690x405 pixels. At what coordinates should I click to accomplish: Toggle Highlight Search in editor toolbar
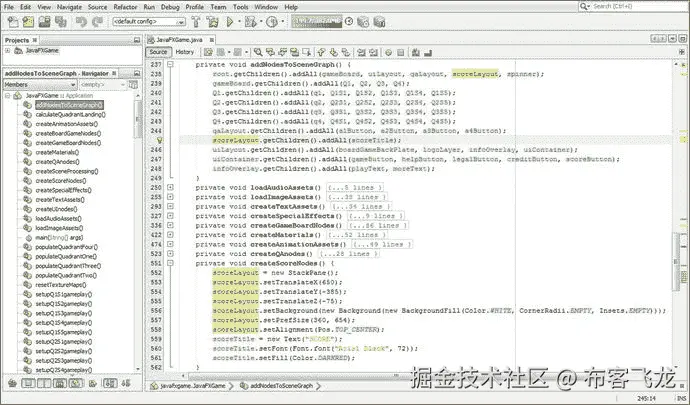294,52
